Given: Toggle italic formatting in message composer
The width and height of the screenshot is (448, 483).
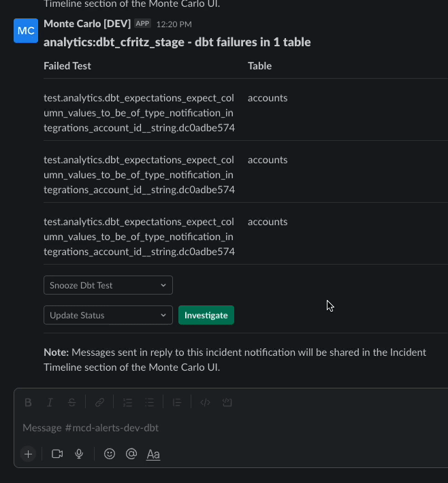Looking at the screenshot, I should coord(50,402).
